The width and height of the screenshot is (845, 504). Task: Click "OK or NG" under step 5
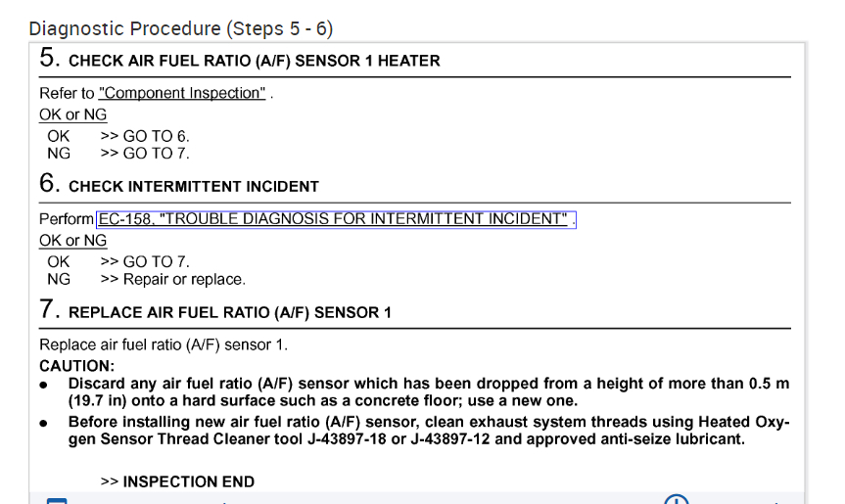[x=73, y=115]
